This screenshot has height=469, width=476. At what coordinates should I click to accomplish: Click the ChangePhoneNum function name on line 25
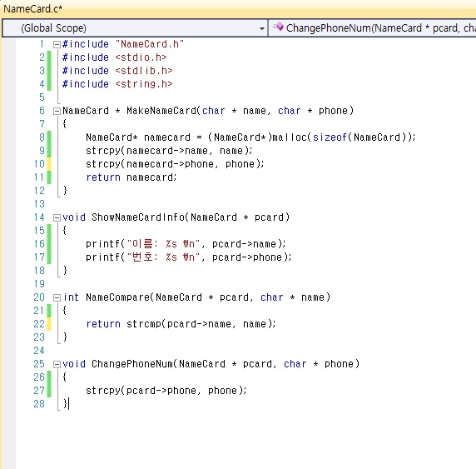coord(132,364)
